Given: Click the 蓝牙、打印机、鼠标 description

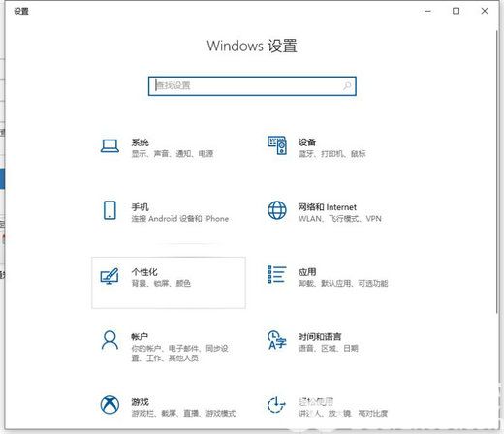Looking at the screenshot, I should pyautogui.click(x=331, y=153).
